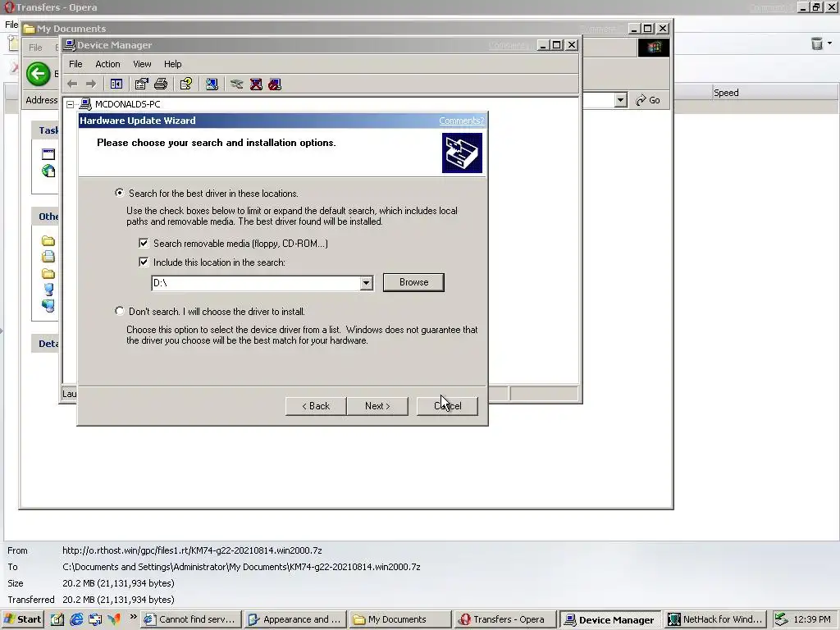Click the Windows flag logo in My Documents window
The image size is (840, 630).
click(x=654, y=47)
